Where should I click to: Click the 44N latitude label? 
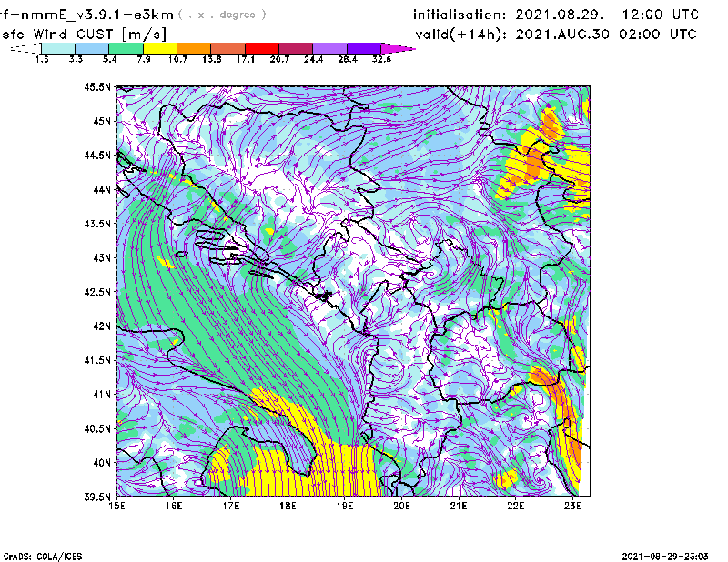point(102,189)
